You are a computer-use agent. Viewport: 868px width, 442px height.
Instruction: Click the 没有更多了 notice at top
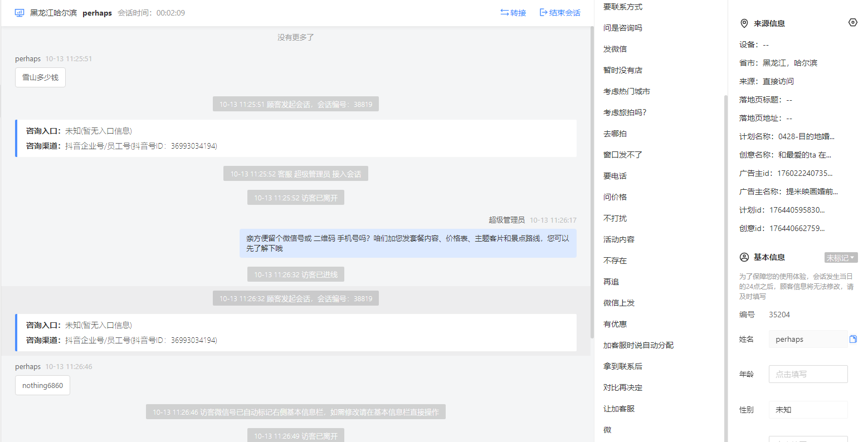coord(296,37)
